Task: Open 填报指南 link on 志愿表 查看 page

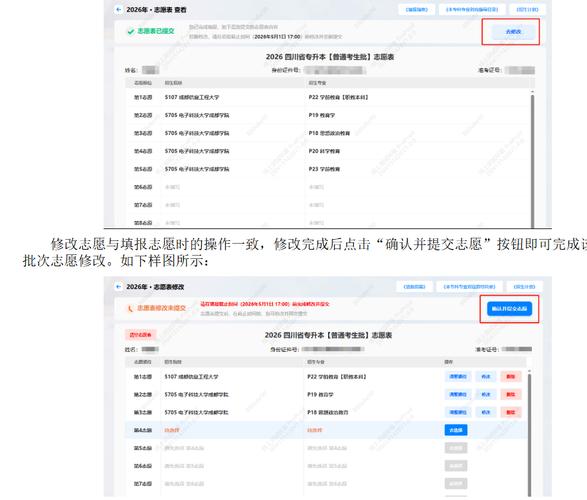Action: [417, 10]
